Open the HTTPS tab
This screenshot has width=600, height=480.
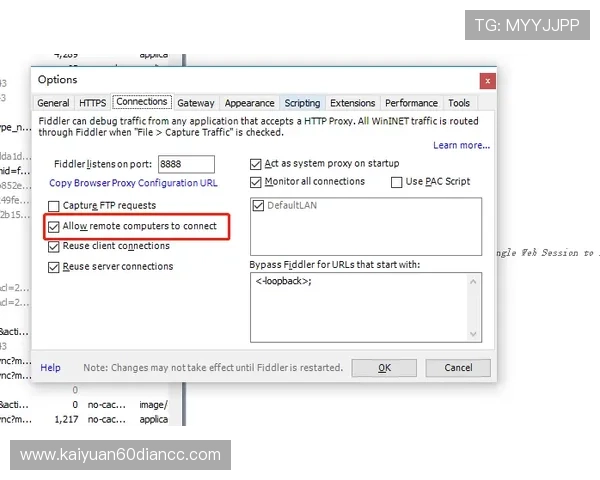(92, 103)
